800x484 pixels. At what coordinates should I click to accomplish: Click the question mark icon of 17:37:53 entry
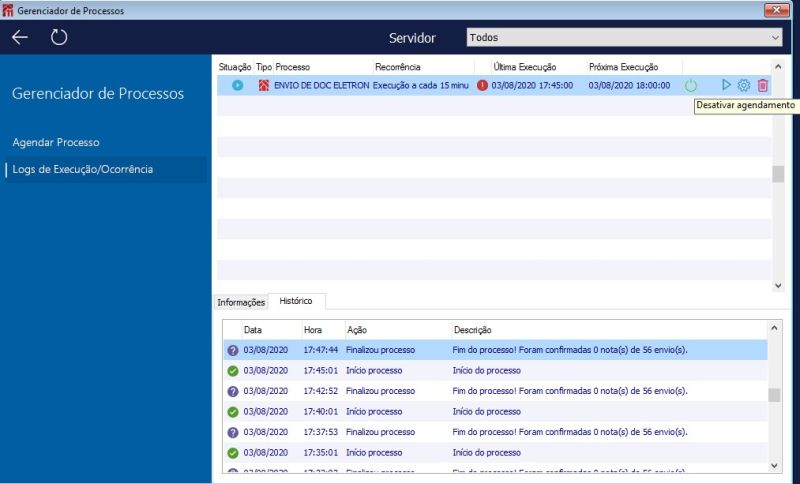[233, 432]
